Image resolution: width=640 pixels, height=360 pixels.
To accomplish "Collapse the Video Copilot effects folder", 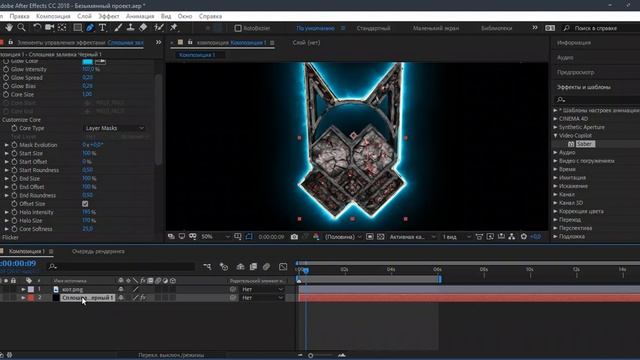I will point(556,136).
